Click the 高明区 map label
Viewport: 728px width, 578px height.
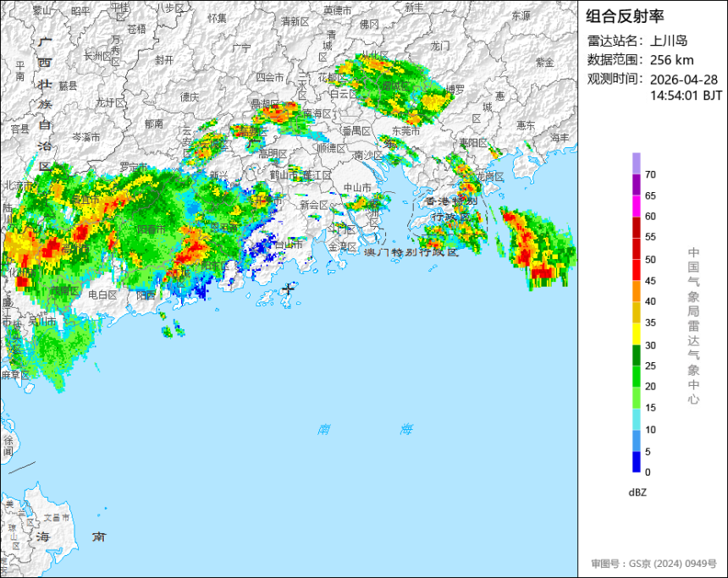(x=273, y=154)
